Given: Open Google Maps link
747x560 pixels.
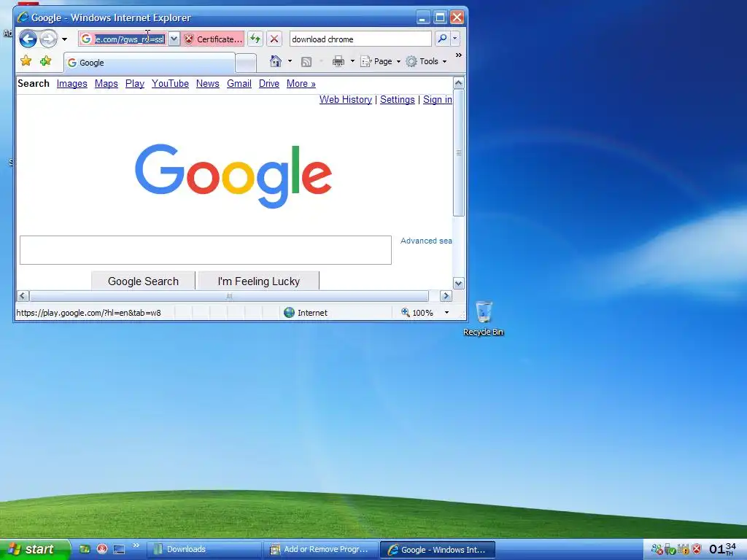Looking at the screenshot, I should (107, 83).
